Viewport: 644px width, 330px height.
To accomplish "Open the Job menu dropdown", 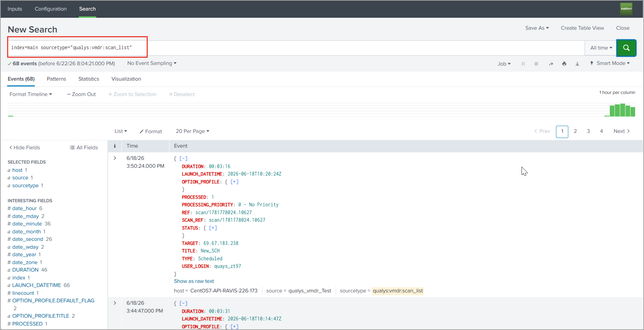I will click(504, 64).
